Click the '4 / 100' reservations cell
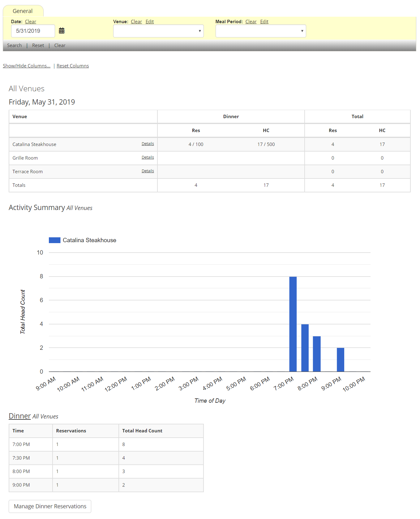Screen dimensions: 420x519 (x=196, y=144)
